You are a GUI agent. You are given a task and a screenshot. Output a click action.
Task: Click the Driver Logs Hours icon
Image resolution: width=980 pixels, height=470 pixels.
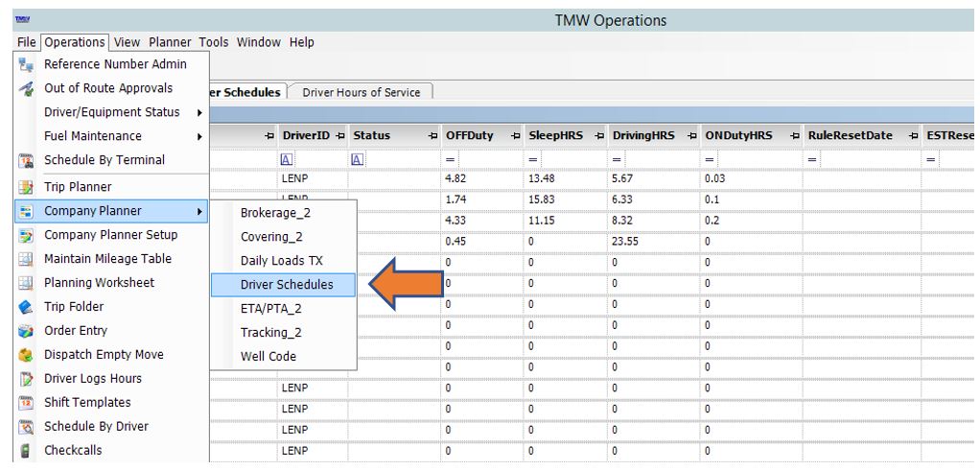tap(26, 378)
